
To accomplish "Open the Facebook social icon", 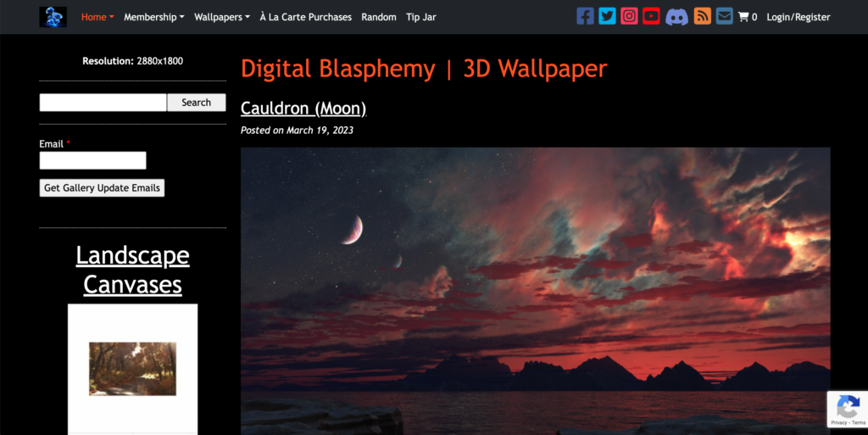I will click(x=585, y=16).
